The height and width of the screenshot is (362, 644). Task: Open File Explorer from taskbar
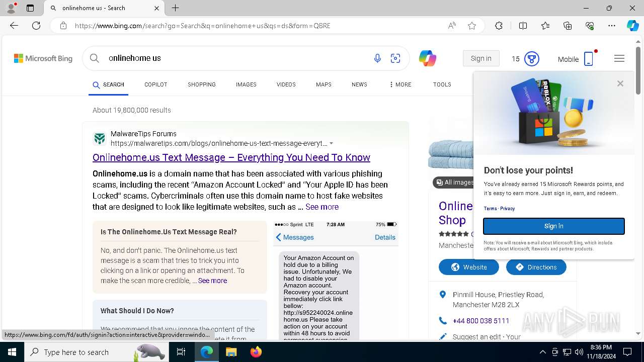point(231,352)
